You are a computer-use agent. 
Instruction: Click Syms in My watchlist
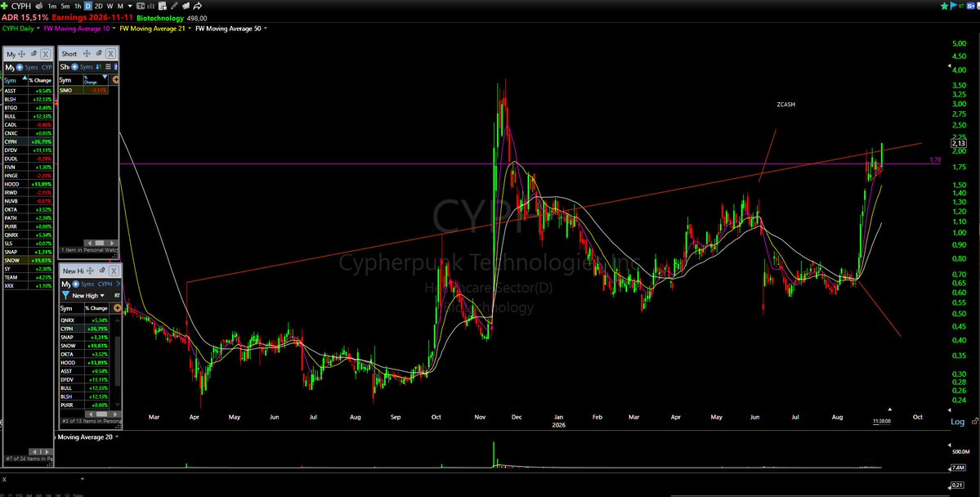click(31, 67)
